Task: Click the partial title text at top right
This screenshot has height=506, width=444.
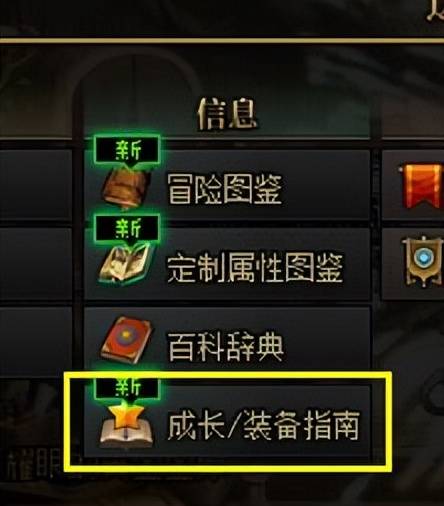Action: point(435,11)
